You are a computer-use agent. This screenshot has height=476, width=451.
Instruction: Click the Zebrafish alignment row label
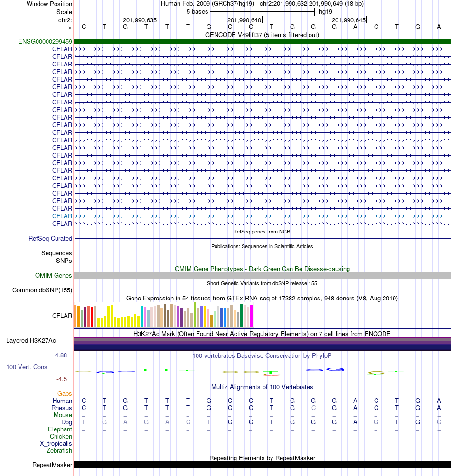59,450
